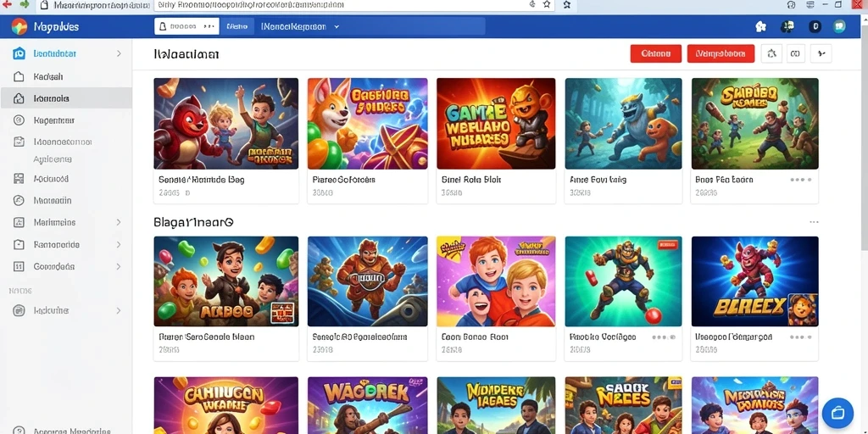Open the candy game thumbnail with the black-haired girl
Screen dimensions: 868x434
pos(225,281)
